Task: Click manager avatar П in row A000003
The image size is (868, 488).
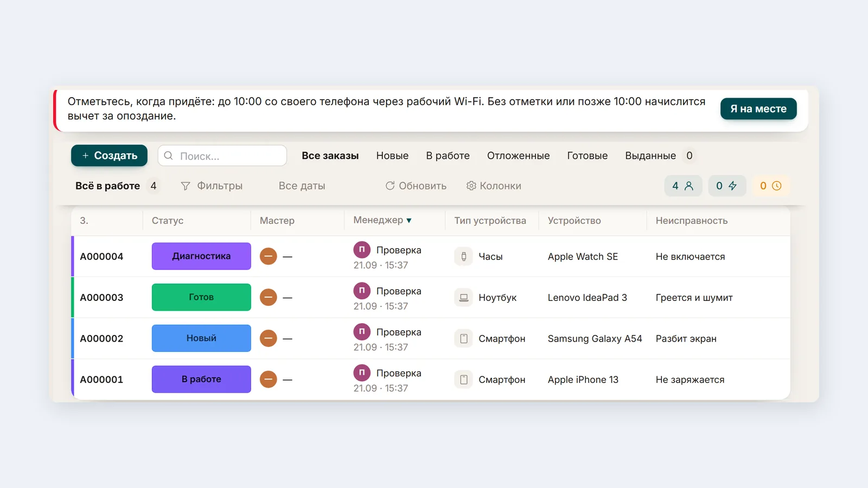Action: pyautogui.click(x=362, y=291)
